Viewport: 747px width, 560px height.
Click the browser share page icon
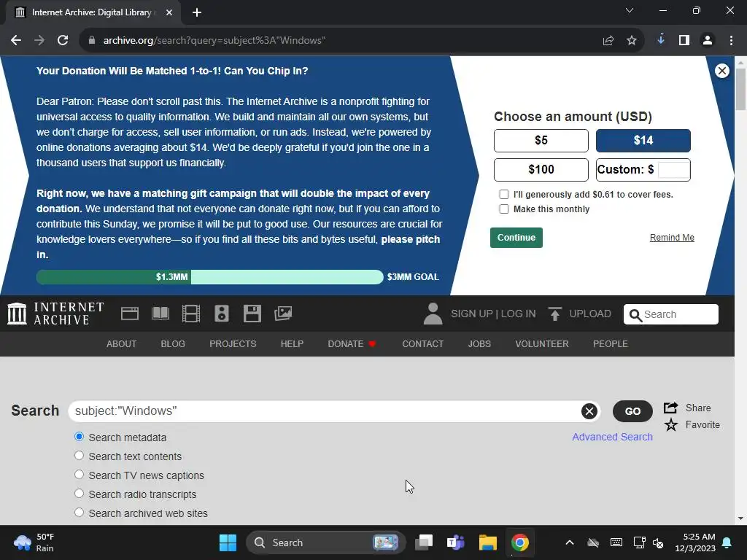(x=608, y=41)
